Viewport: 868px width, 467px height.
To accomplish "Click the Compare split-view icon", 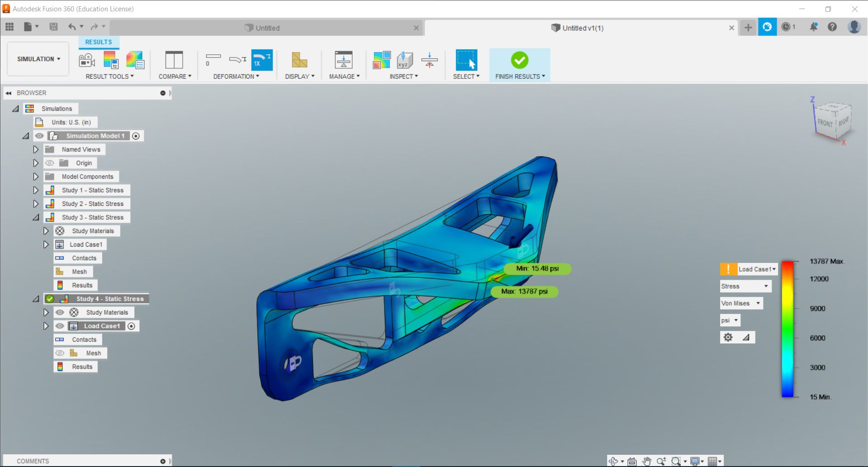I will (174, 60).
